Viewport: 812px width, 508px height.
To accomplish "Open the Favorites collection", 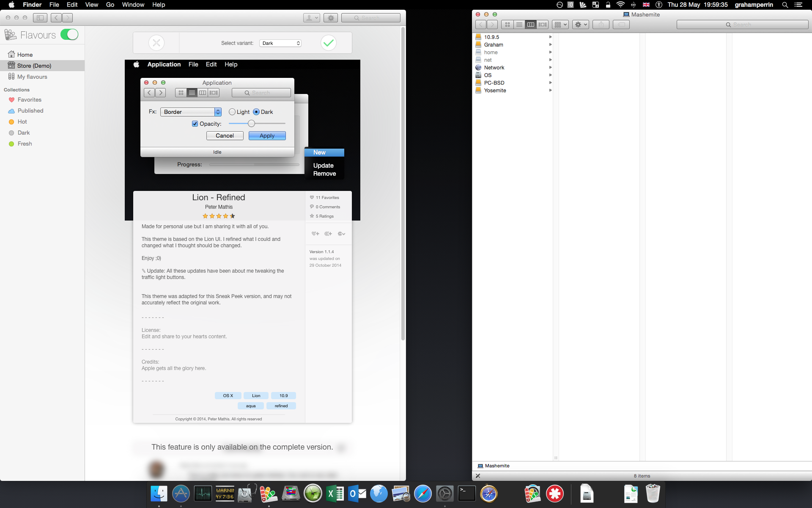I will coord(25,99).
